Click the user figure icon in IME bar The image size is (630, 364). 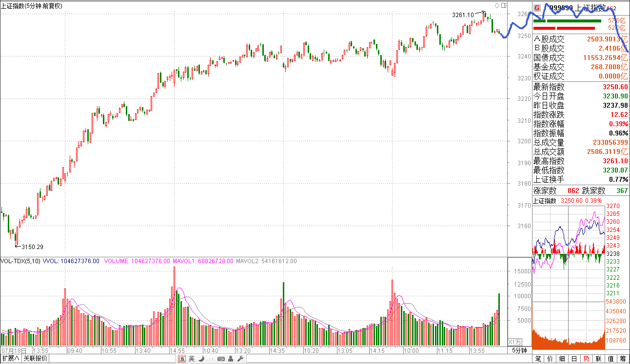(x=230, y=359)
